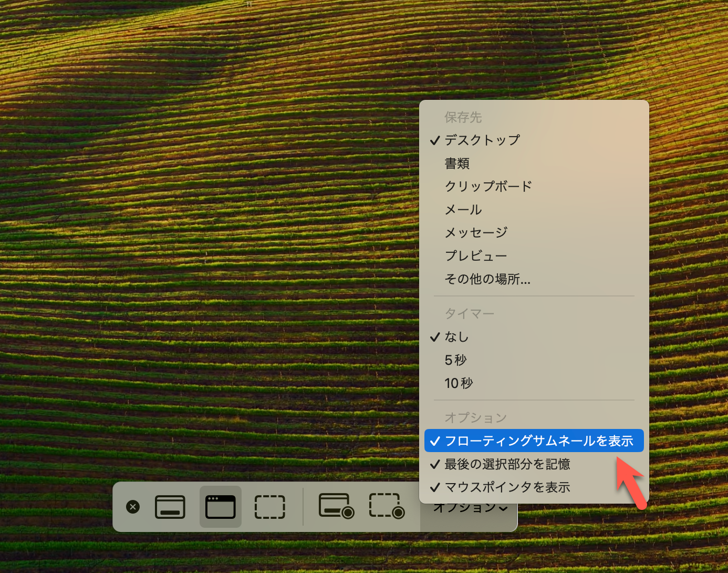Viewport: 728px width, 573px height.
Task: Set the timer to なし
Action: 456,337
